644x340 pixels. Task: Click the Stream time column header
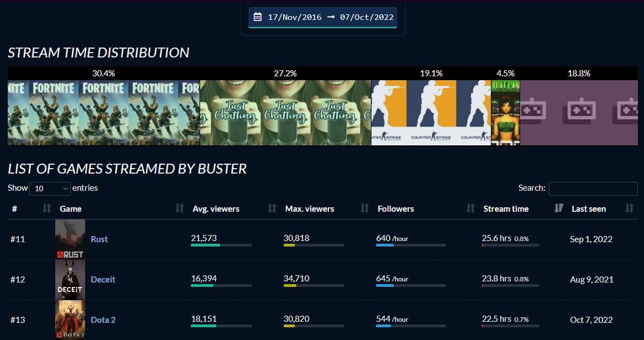506,208
